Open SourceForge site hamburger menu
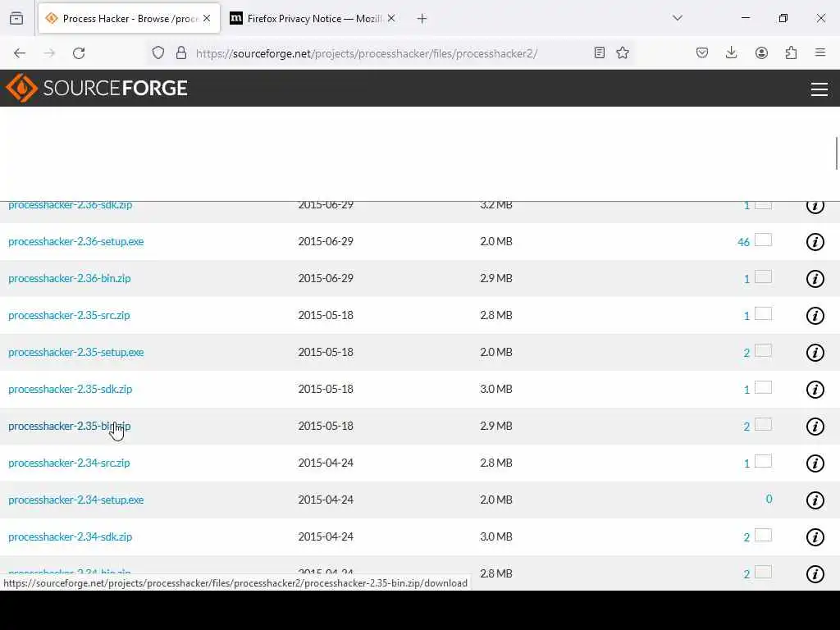 point(819,89)
